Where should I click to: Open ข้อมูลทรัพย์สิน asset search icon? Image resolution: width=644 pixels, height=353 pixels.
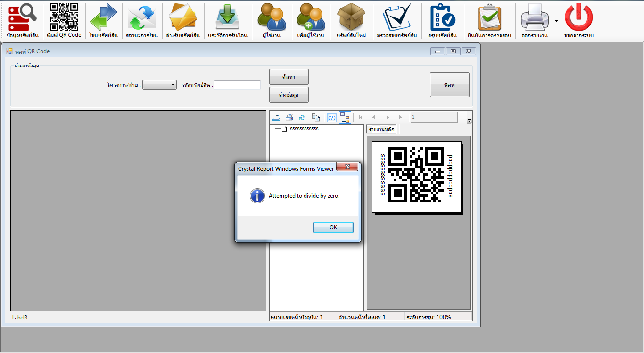(x=23, y=21)
